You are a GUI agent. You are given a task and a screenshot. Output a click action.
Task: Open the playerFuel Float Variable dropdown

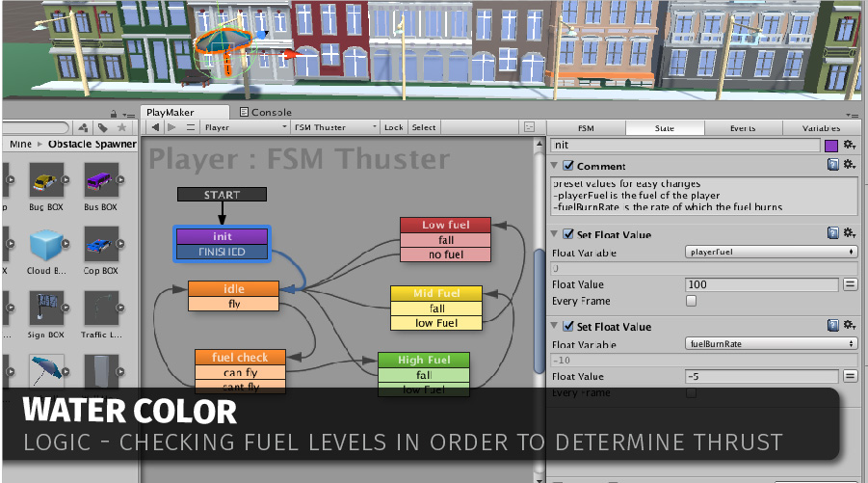coord(771,252)
